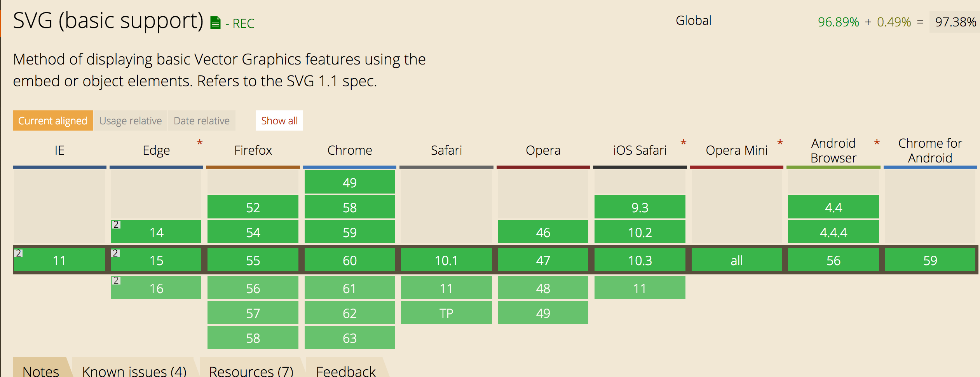Open the green spec document icon
Image resolution: width=980 pixels, height=377 pixels.
click(x=215, y=23)
